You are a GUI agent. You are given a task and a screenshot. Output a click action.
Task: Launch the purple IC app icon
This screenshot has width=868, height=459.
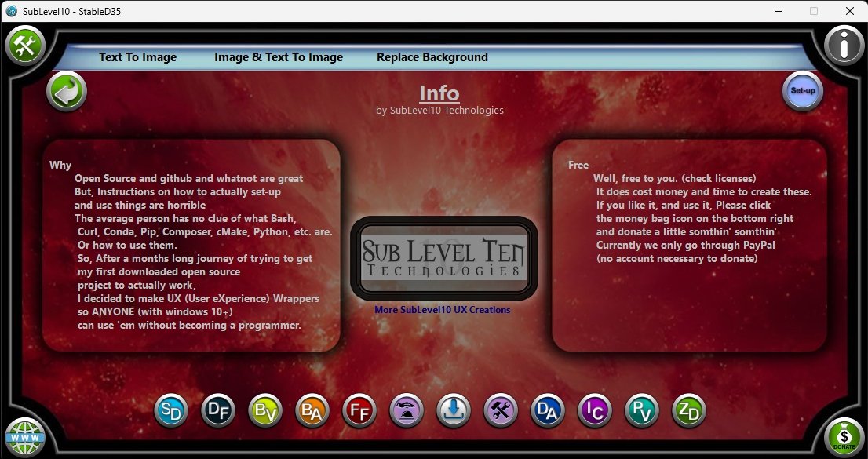click(x=595, y=410)
